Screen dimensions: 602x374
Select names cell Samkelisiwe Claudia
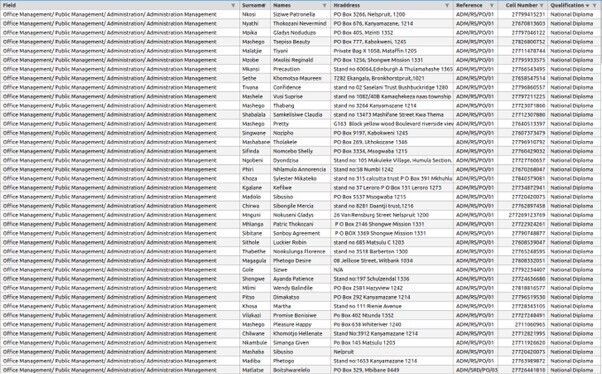click(x=301, y=115)
